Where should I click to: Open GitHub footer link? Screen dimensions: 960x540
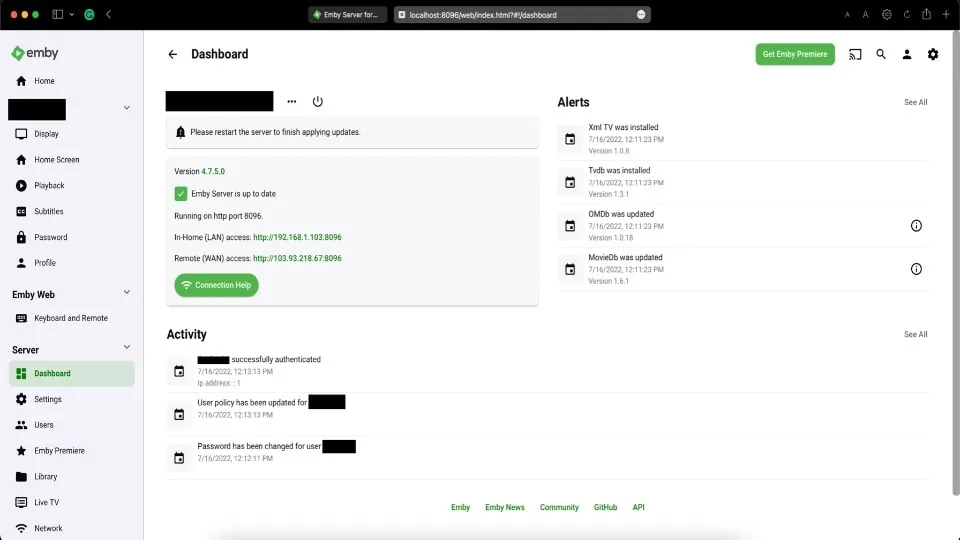605,508
